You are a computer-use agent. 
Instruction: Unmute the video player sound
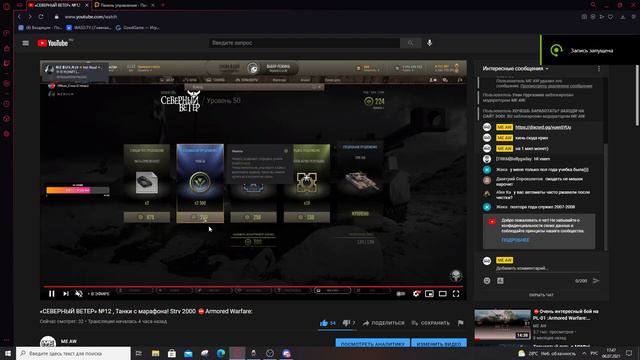click(79, 293)
